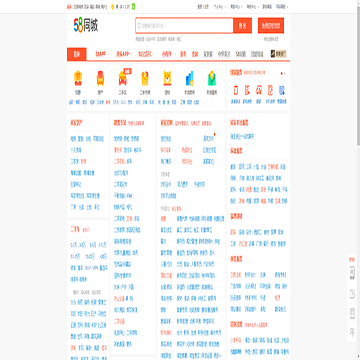Select the orange home tab in navigation bar
Image resolution: width=360 pixels, height=360 pixels.
coord(77,54)
